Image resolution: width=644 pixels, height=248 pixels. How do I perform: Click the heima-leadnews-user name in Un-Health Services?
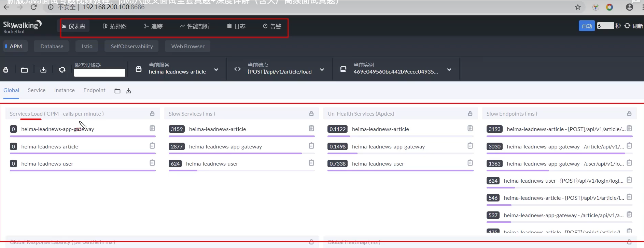tap(378, 164)
